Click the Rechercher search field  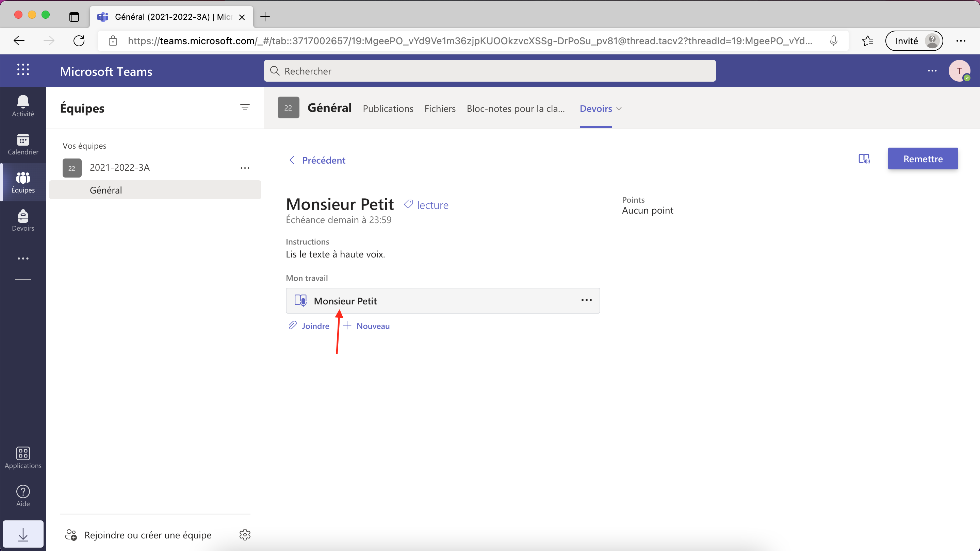tap(490, 71)
